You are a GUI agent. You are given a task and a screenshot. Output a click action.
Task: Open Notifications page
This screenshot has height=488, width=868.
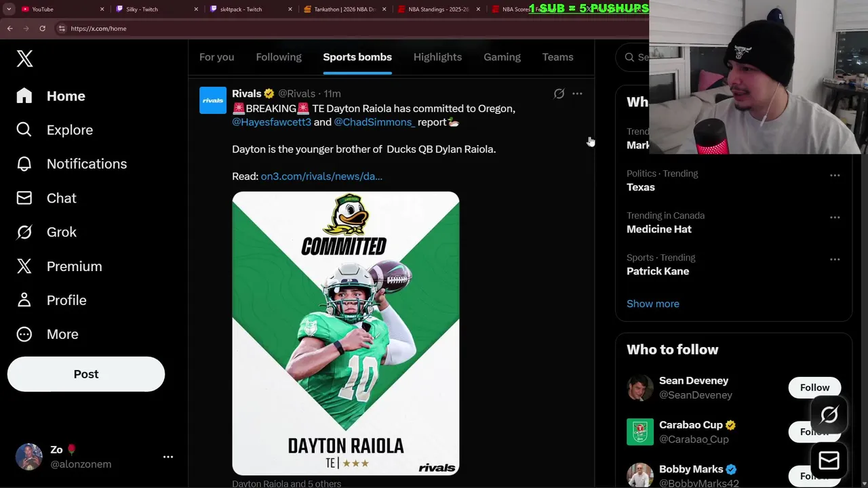coord(71,164)
